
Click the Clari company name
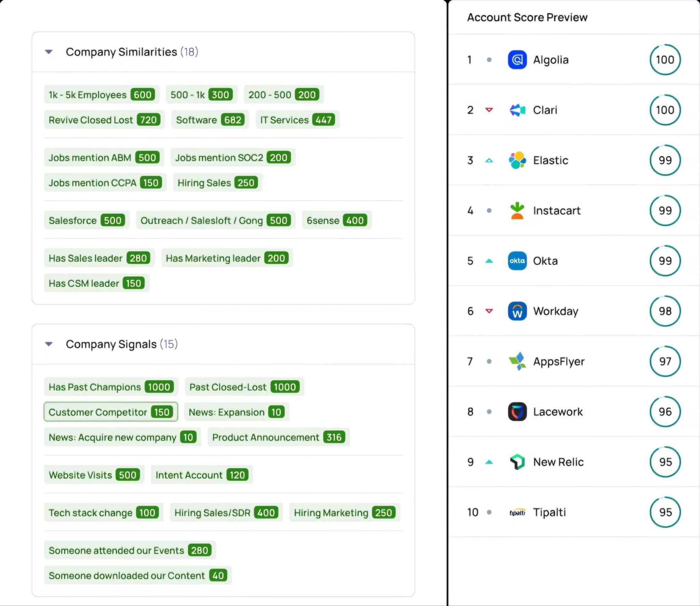(x=545, y=110)
